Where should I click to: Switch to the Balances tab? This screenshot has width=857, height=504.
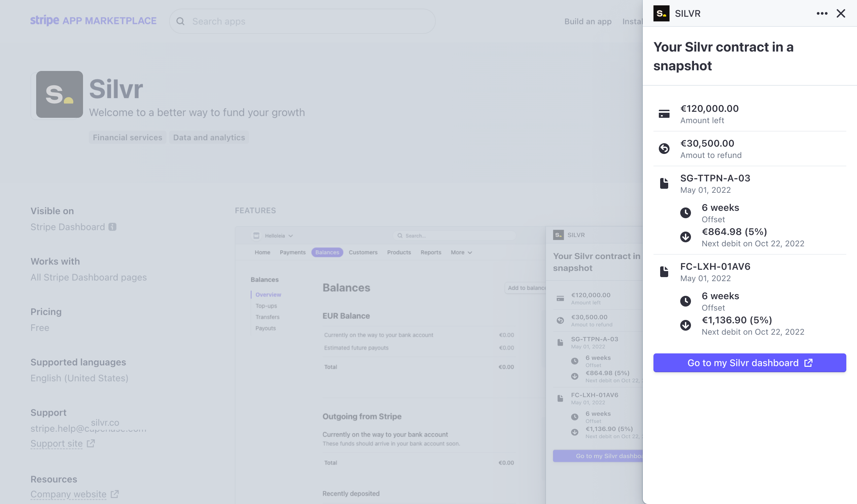pyautogui.click(x=327, y=252)
